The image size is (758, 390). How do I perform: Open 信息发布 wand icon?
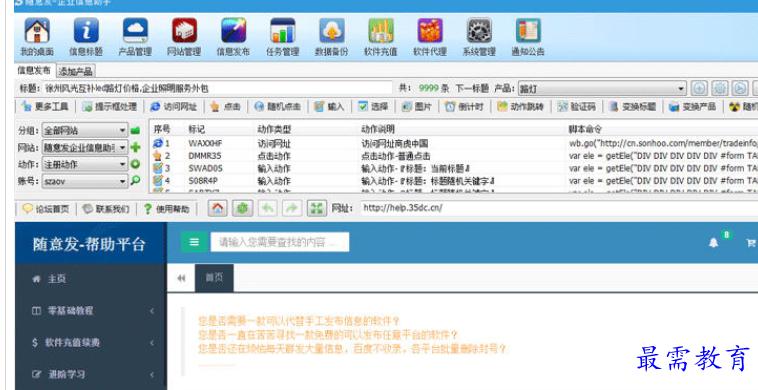pos(233,38)
